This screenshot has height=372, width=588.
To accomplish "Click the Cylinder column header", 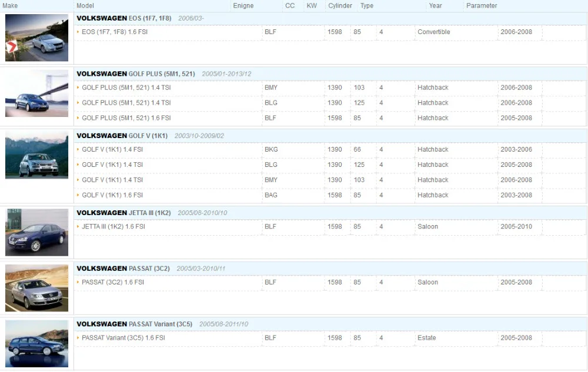I will click(x=340, y=6).
